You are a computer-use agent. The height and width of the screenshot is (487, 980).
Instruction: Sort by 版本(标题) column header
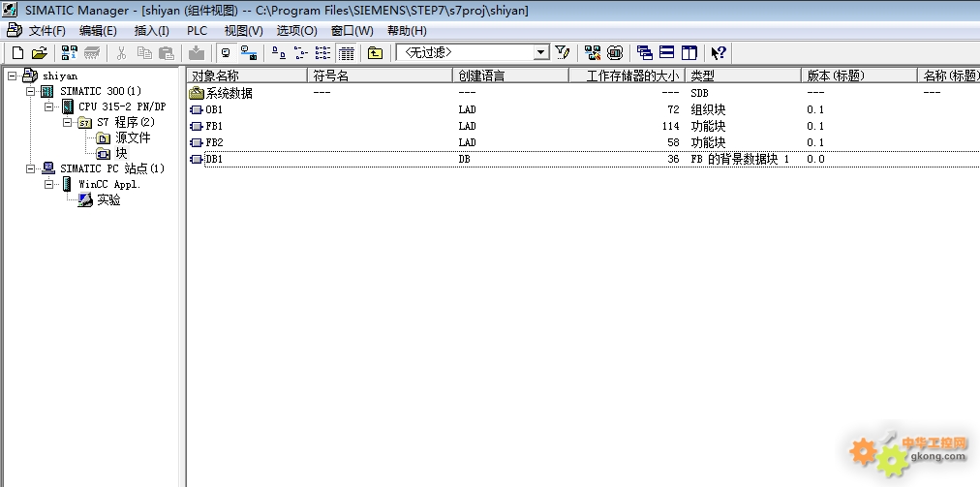pos(860,76)
